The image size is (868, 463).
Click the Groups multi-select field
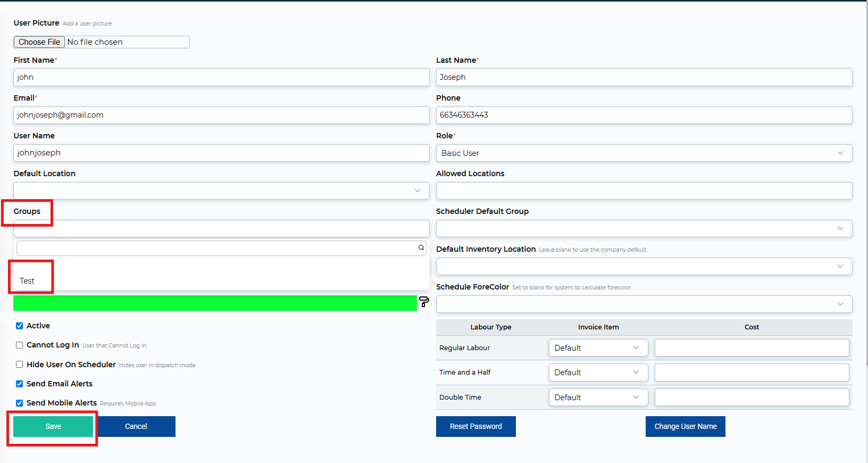pos(221,229)
